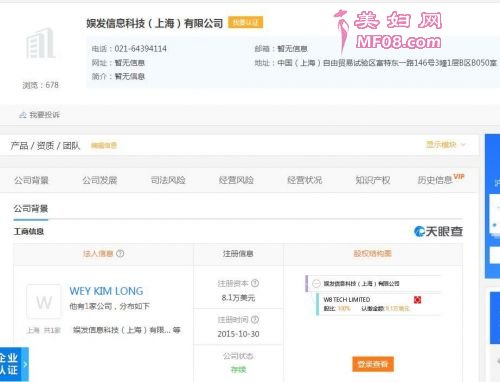Open the WEY KIM LONG profile link
Viewport: 500px width, 382px height.
(x=106, y=291)
